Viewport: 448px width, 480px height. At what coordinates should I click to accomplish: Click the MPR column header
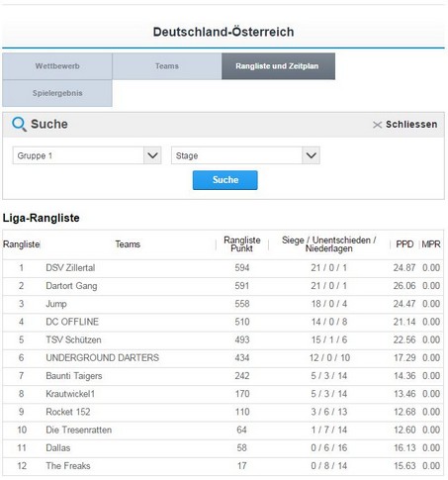(431, 244)
